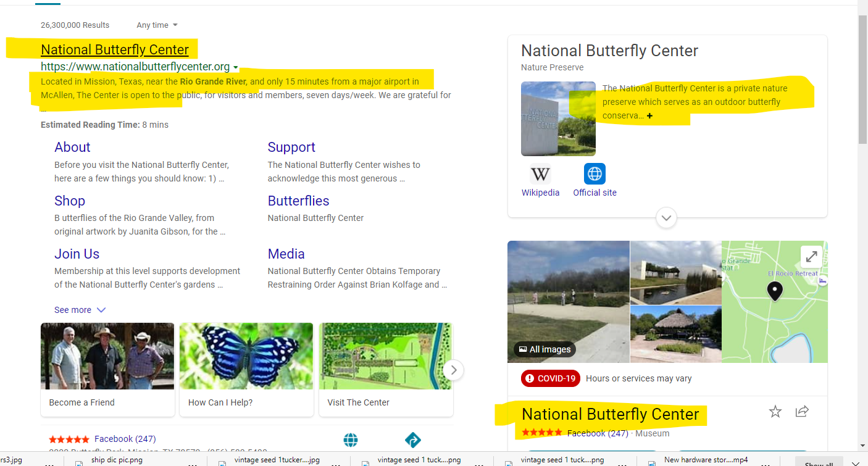Screen dimensions: 868x466
Task: Open the Wikipedia icon in knowledge panel
Action: [x=540, y=174]
